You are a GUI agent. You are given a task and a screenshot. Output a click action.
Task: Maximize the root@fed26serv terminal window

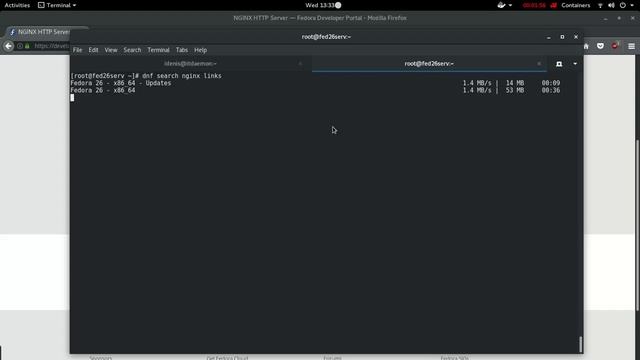562,37
